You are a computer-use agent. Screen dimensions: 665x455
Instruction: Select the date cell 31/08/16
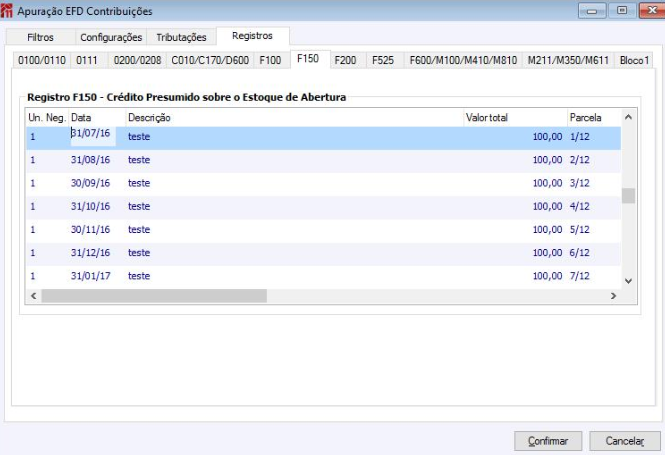[x=90, y=160]
